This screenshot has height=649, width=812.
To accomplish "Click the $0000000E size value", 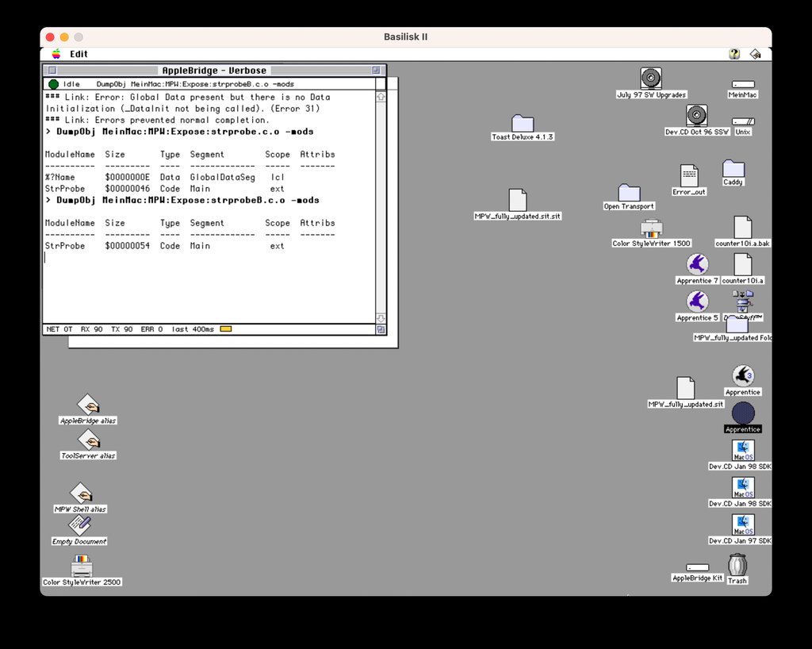I will [128, 177].
